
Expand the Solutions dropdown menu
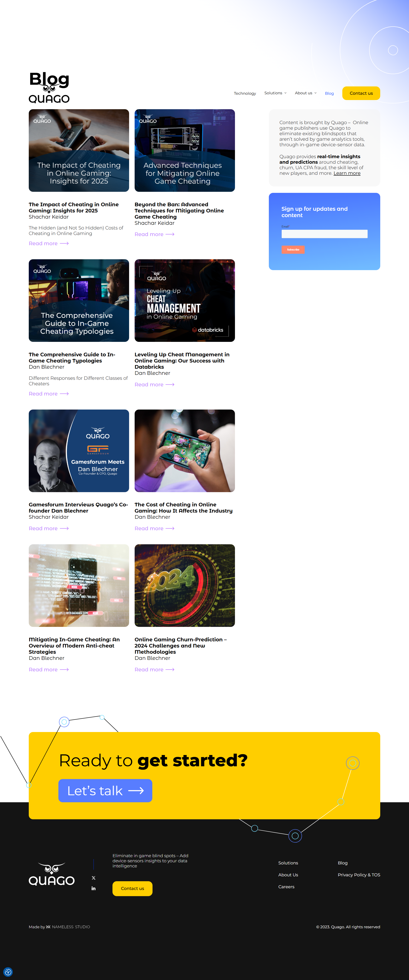[x=275, y=93]
